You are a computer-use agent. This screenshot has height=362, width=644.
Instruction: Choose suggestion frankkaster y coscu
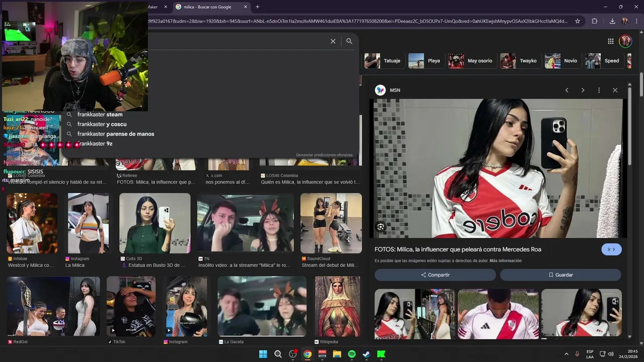[x=102, y=124]
